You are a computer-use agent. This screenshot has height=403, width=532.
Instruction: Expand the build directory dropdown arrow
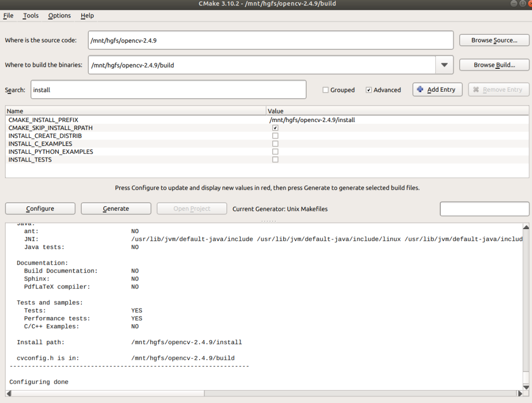coord(444,65)
